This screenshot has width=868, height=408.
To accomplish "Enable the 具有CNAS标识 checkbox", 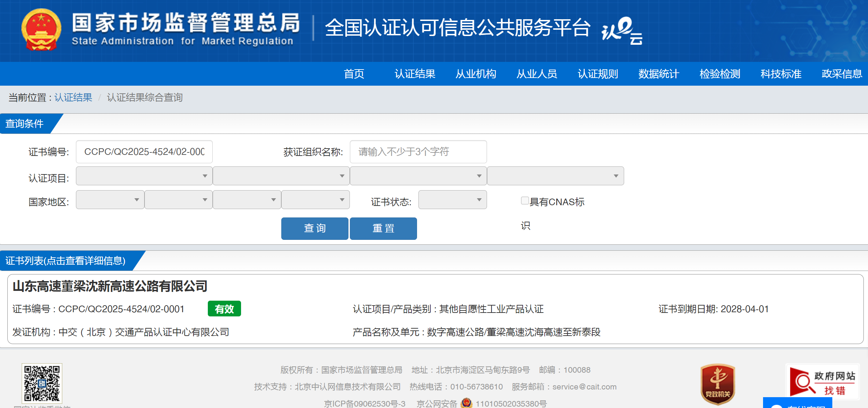I will (x=524, y=201).
